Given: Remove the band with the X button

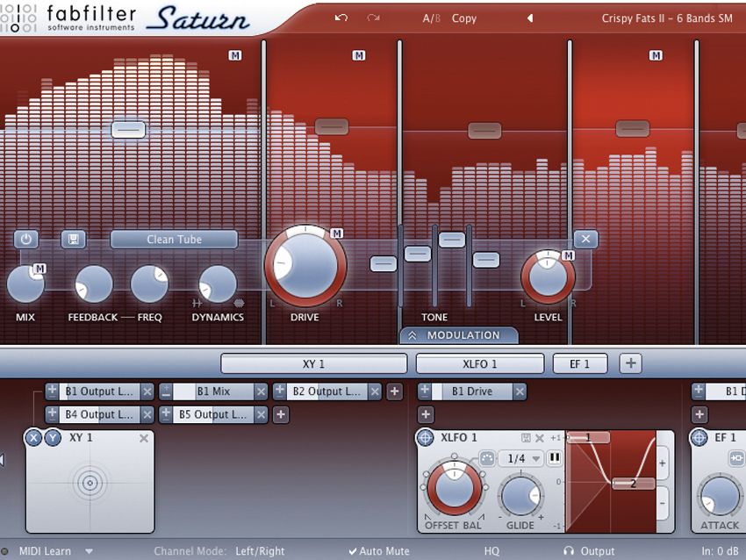Looking at the screenshot, I should click(x=585, y=239).
